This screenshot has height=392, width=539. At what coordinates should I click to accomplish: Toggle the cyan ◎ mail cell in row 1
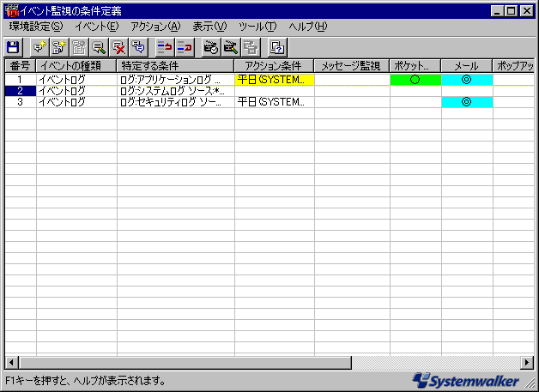tap(467, 80)
